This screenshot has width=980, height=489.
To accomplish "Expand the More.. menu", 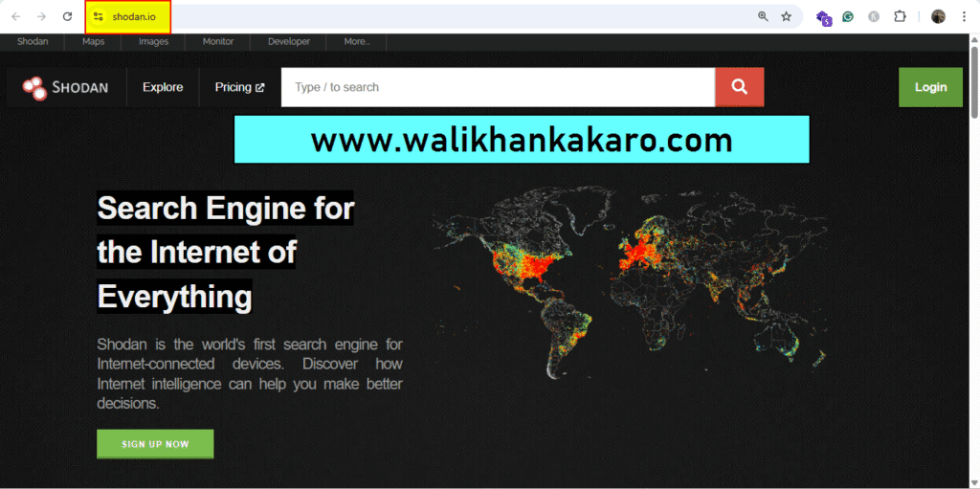I will coord(357,42).
